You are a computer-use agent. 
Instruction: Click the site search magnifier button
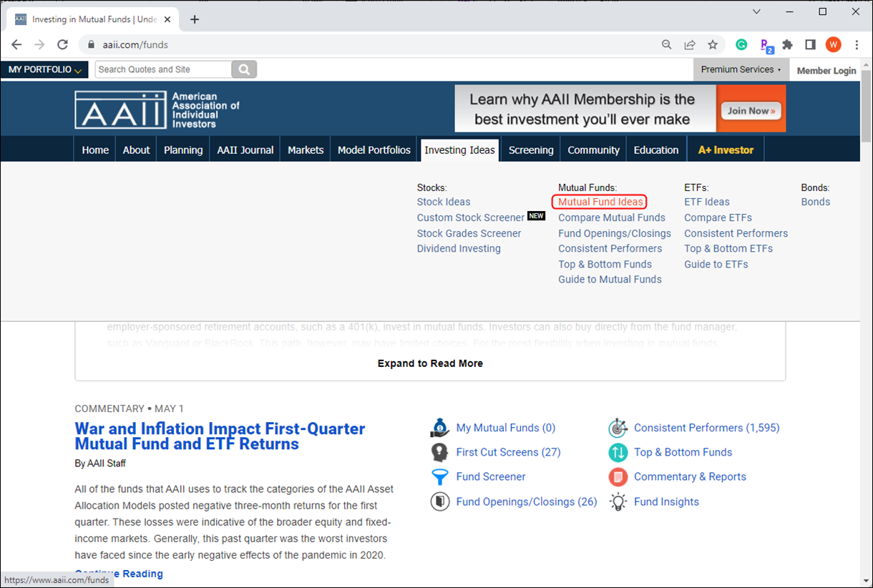tap(244, 69)
